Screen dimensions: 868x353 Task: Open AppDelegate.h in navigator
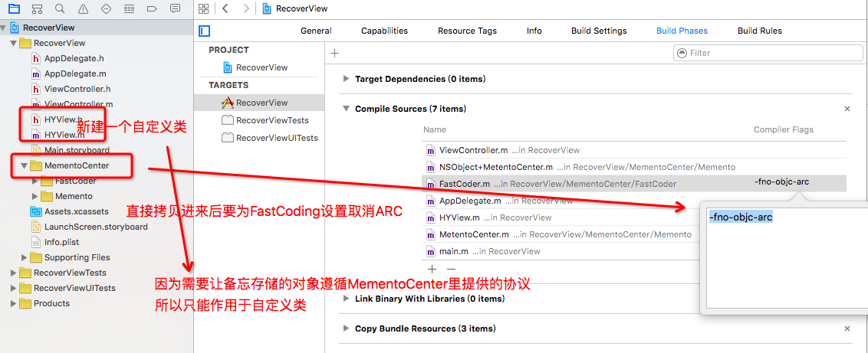[x=67, y=58]
